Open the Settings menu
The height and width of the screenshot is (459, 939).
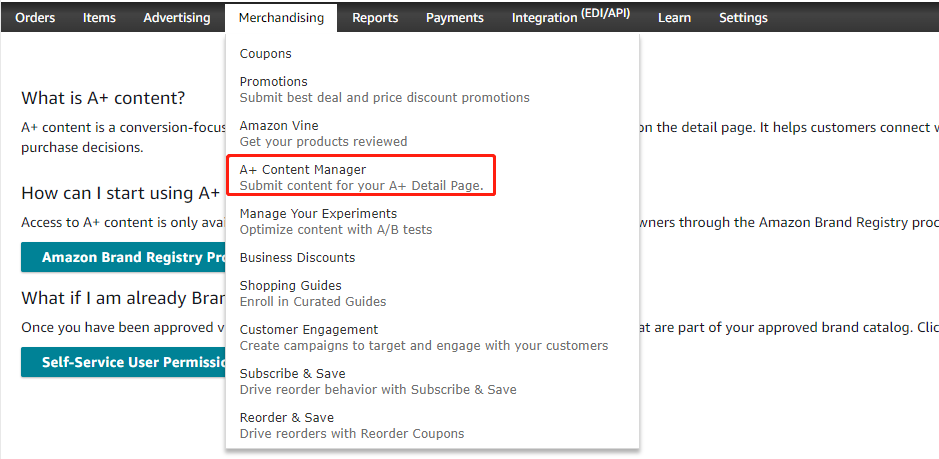click(743, 17)
